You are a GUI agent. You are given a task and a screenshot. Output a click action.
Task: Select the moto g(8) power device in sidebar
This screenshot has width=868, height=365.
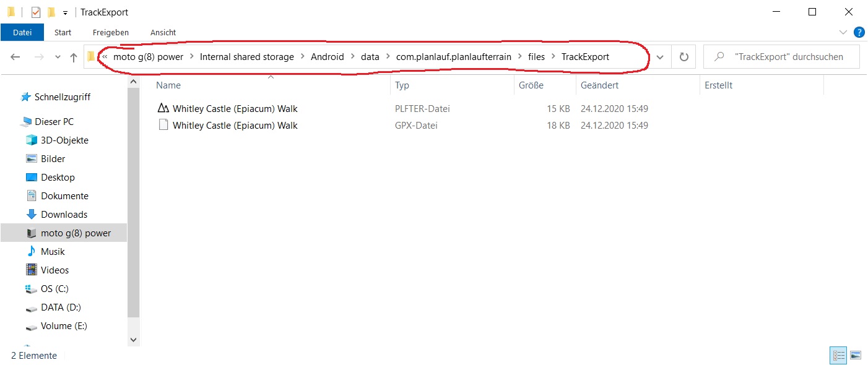point(76,233)
